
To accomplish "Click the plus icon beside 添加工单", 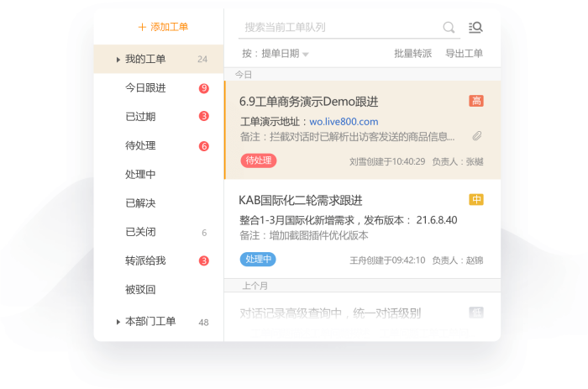I will tap(142, 27).
